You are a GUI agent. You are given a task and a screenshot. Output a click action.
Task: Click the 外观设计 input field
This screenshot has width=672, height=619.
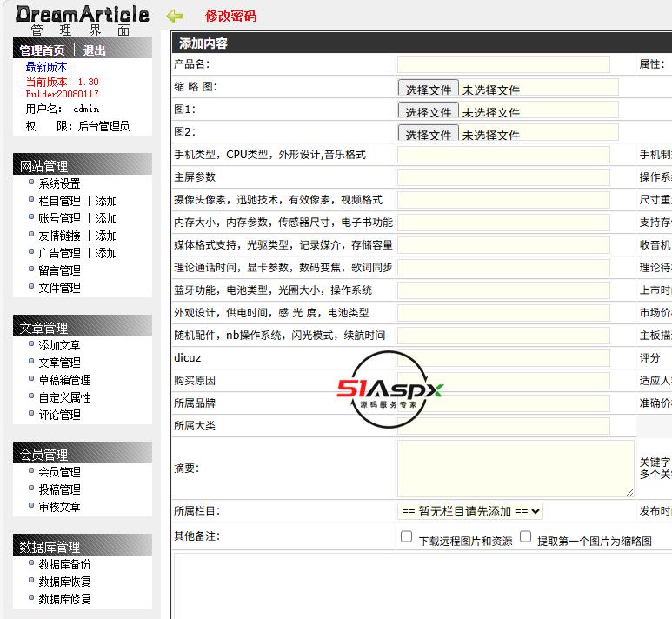503,313
